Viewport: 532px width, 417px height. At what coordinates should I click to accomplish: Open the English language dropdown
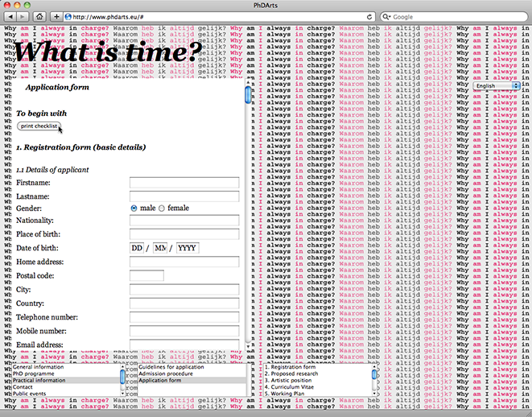[497, 85]
